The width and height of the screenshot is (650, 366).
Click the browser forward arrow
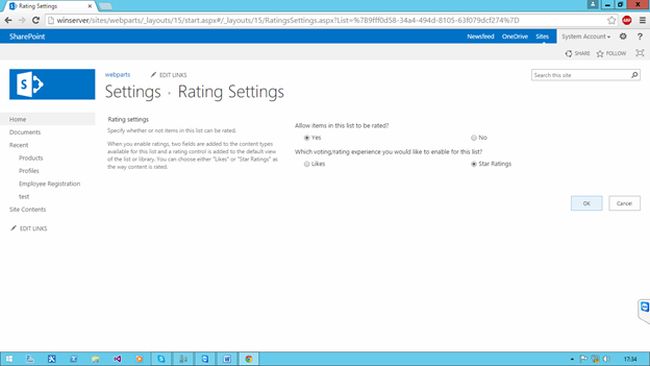click(22, 20)
